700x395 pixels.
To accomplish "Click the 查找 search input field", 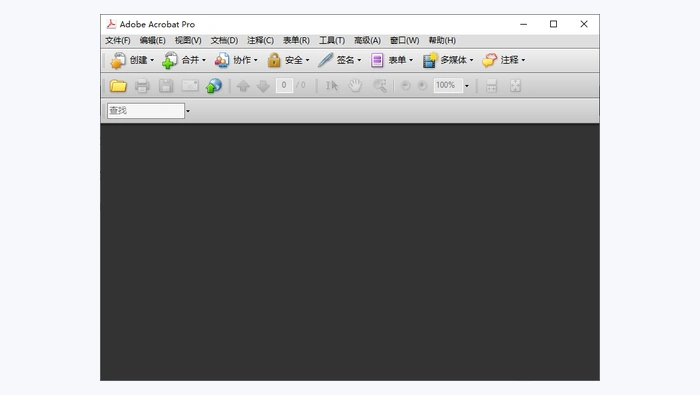I will (x=146, y=111).
